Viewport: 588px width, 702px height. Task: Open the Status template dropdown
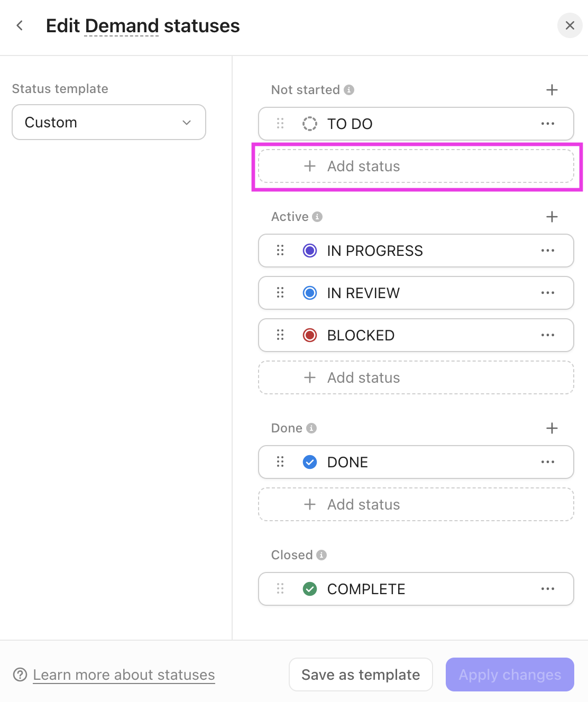point(108,122)
